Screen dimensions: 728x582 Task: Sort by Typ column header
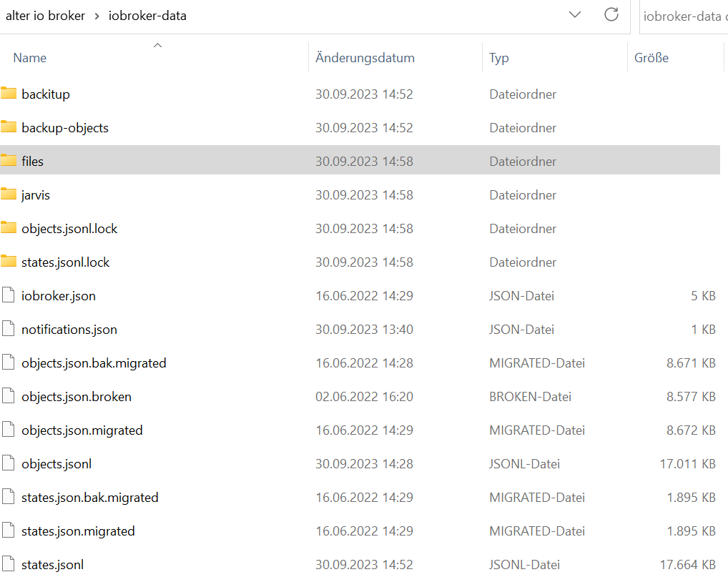[499, 59]
